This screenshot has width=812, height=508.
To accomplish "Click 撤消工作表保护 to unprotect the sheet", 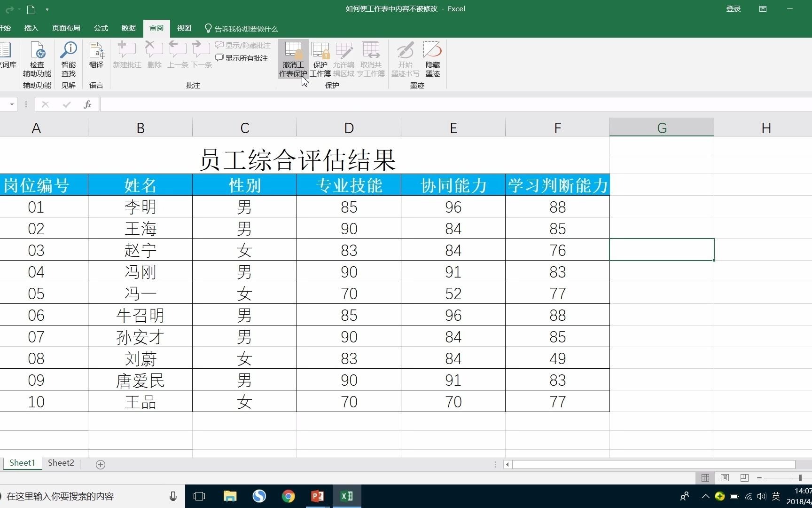I will [293, 58].
